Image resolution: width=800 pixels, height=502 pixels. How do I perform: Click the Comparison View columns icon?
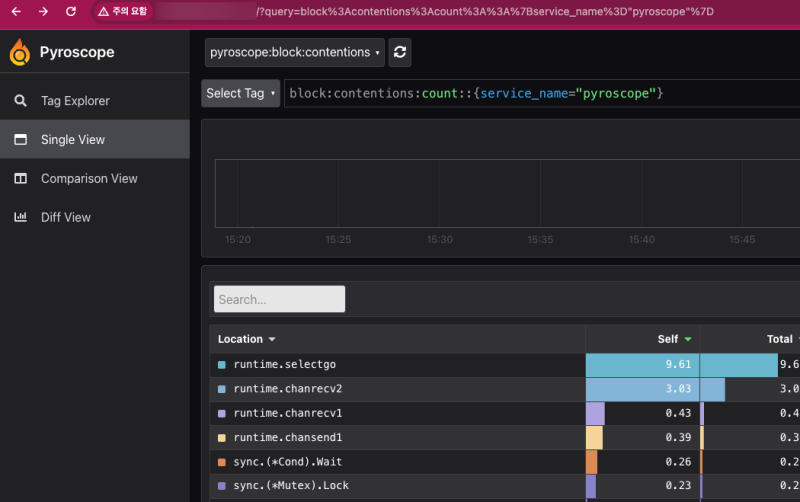pos(20,179)
